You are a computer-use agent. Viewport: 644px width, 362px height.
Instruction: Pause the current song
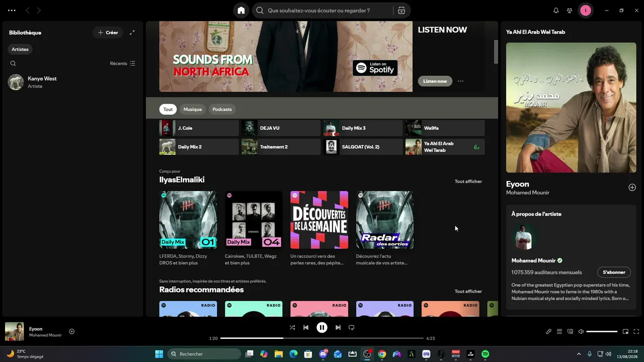point(322,327)
